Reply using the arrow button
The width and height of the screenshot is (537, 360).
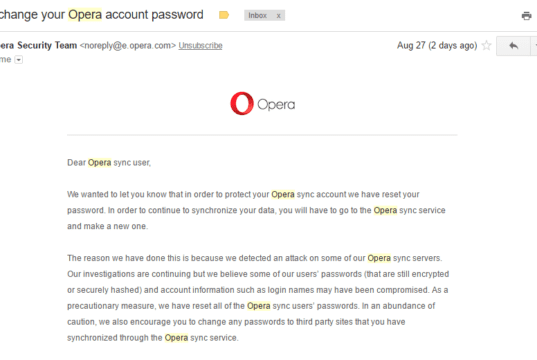point(513,46)
